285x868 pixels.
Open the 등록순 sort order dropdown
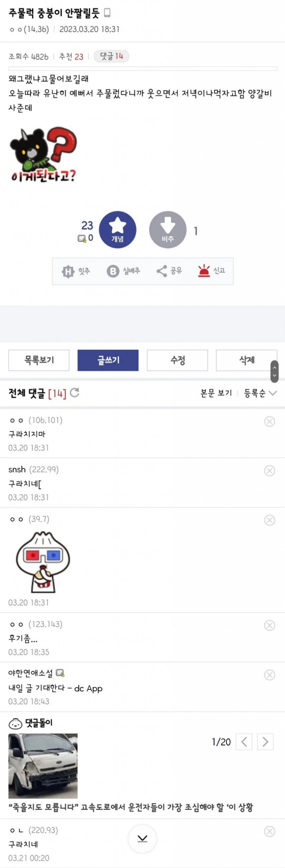pos(260,393)
